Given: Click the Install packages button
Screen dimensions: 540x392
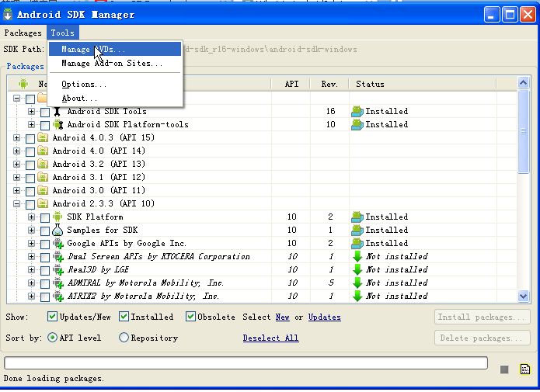Looking at the screenshot, I should point(483,317).
